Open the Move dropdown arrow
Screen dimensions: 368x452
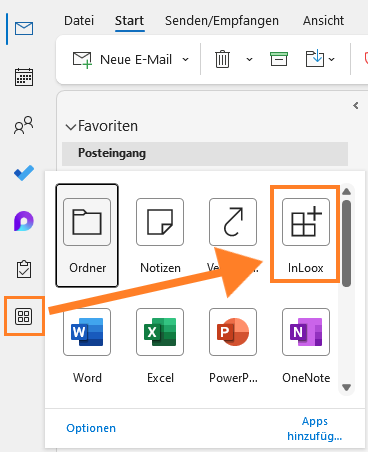pyautogui.click(x=331, y=60)
